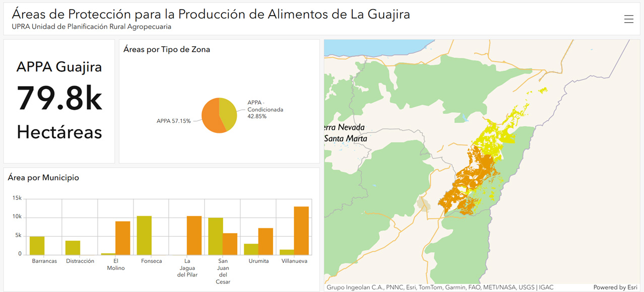The height and width of the screenshot is (292, 644).
Task: Select the tall orange Villanueva bar
Action: point(301,231)
